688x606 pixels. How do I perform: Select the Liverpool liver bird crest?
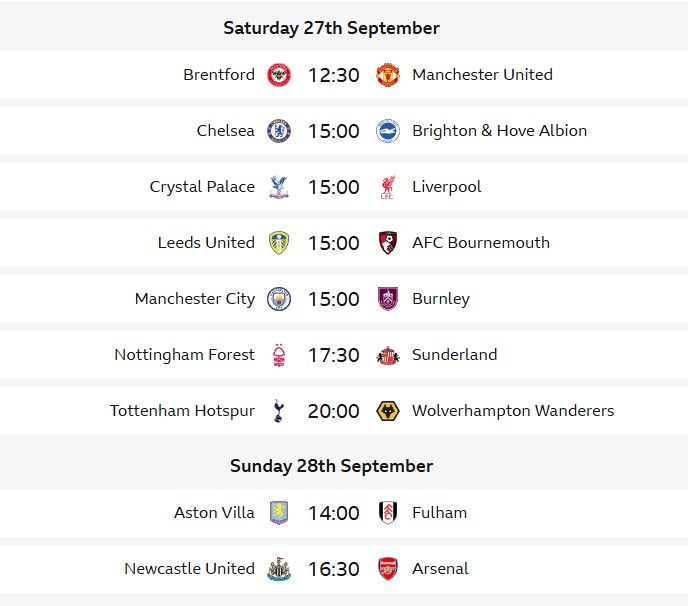point(388,187)
